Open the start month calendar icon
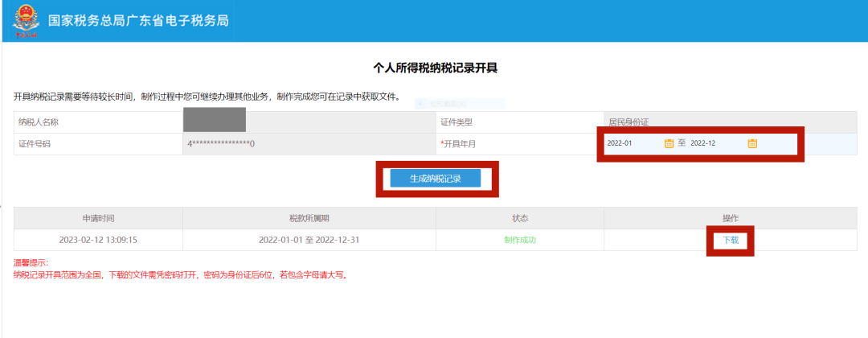The height and width of the screenshot is (338, 868). point(669,143)
